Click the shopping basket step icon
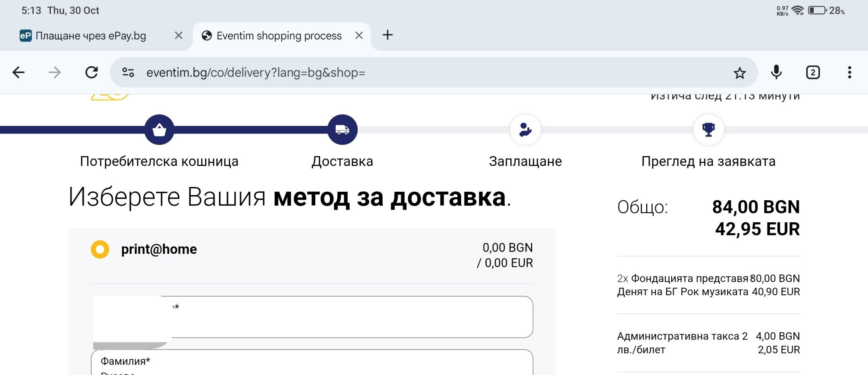This screenshot has width=868, height=375. (x=159, y=129)
